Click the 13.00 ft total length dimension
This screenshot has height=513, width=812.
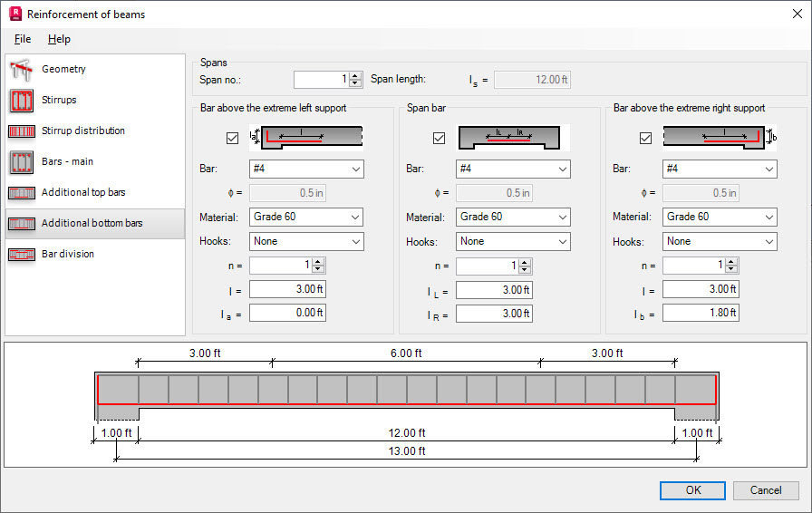(407, 451)
